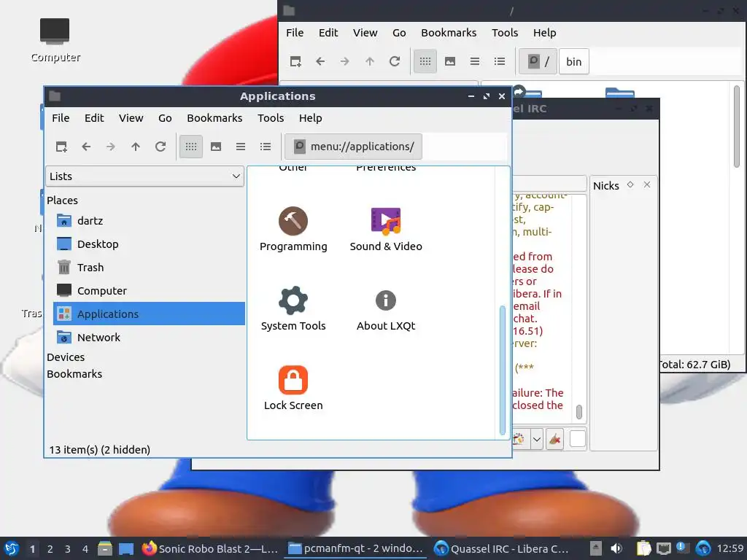Click the volume speaker tray icon

click(x=616, y=548)
